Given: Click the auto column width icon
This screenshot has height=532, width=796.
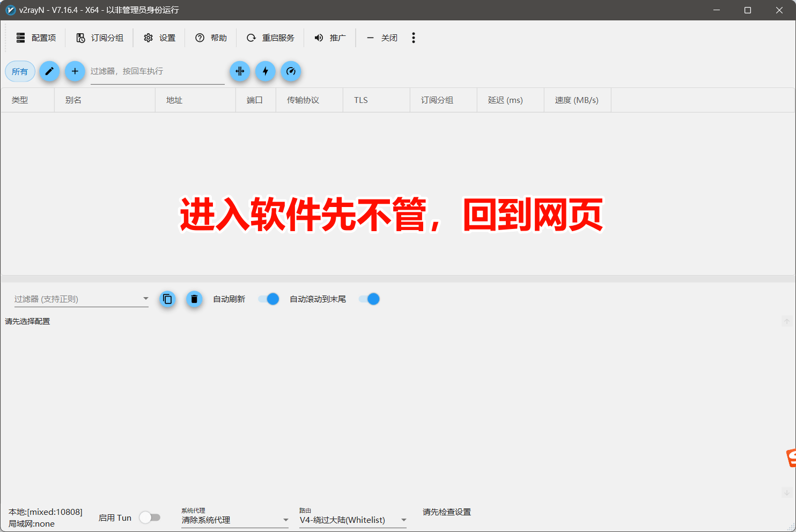Looking at the screenshot, I should (240, 71).
